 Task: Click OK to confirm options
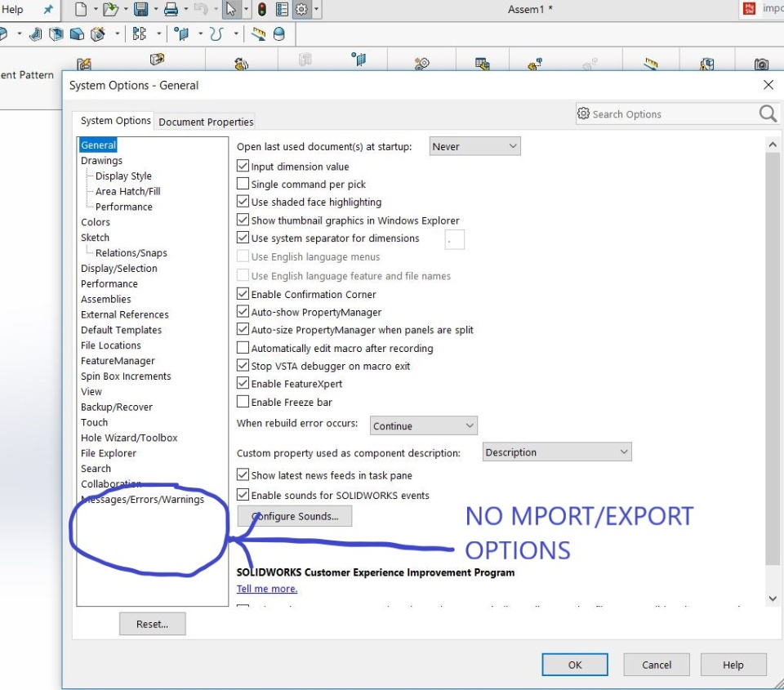575,665
